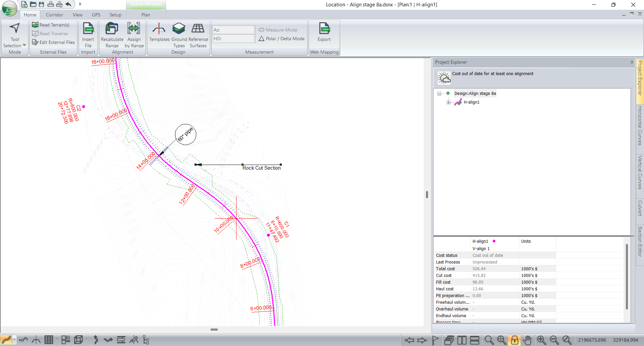This screenshot has height=346, width=644.
Task: Expand the H-align1 tree node
Action: 448,102
